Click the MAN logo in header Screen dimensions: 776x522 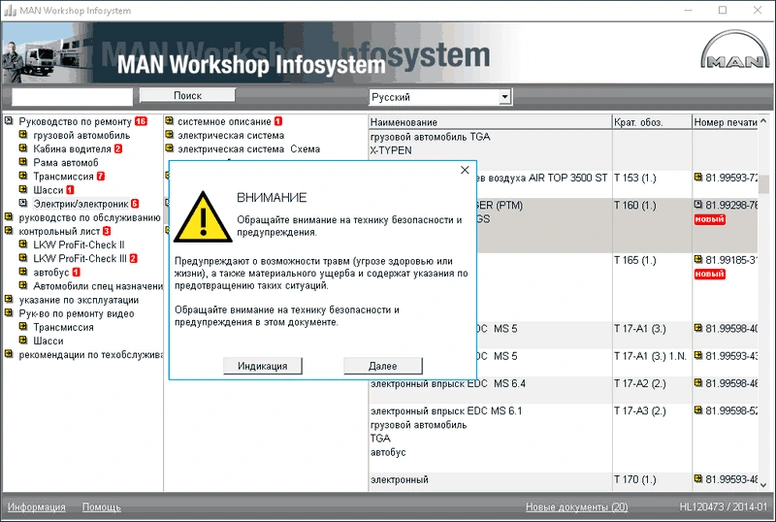(x=734, y=49)
